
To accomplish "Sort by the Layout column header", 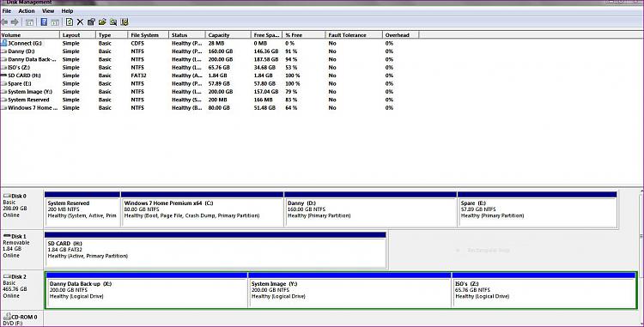I will coord(77,35).
